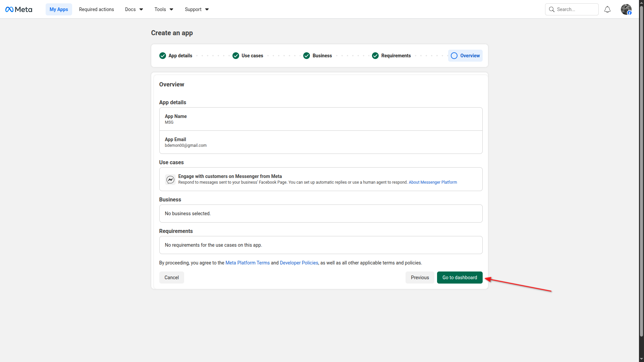The width and height of the screenshot is (644, 362).
Task: Click App details green checkmark
Action: 163,56
